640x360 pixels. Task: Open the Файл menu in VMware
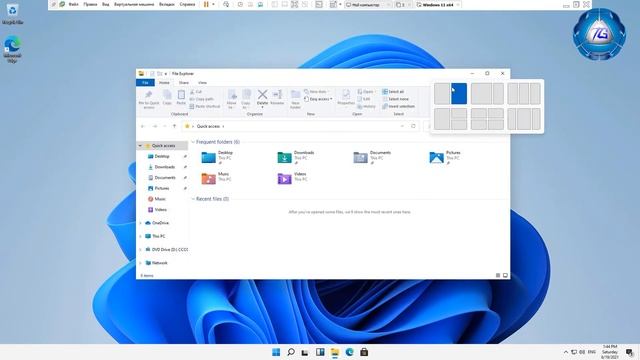[73, 4]
